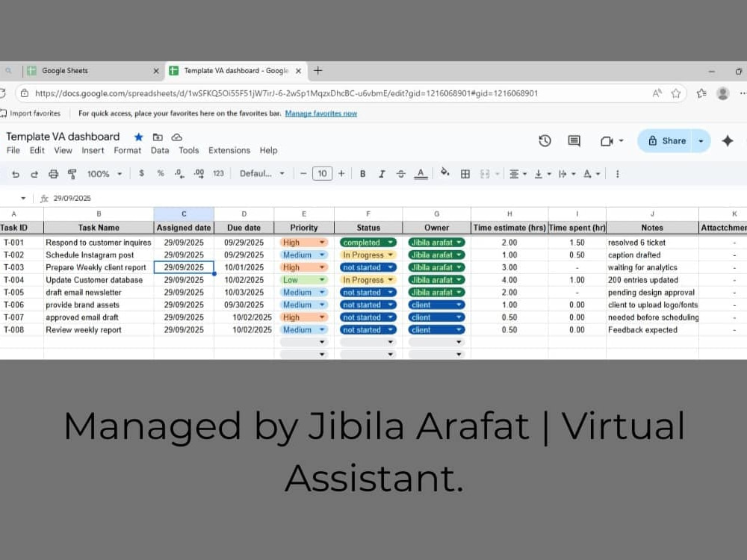Open the browser profile avatar

click(x=722, y=93)
